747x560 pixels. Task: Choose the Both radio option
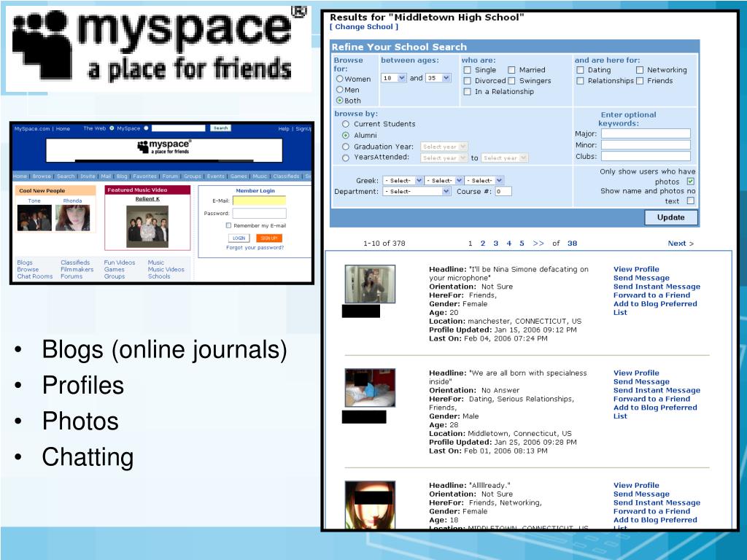pos(340,101)
